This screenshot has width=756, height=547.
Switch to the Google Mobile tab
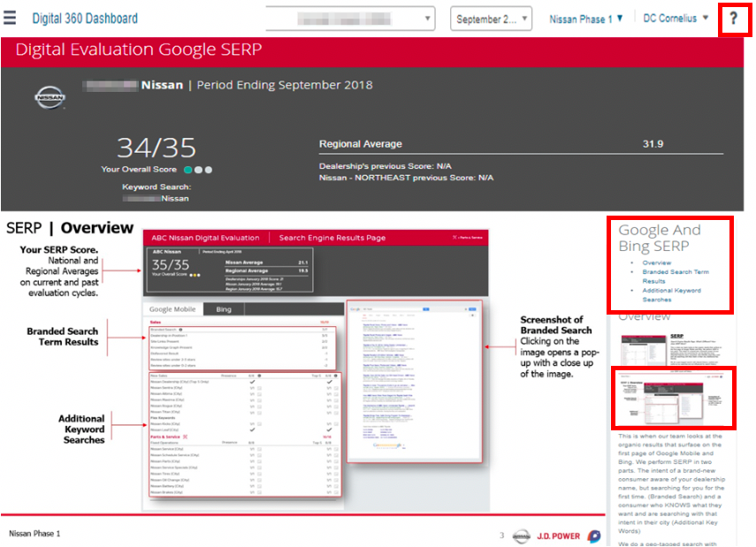(172, 309)
